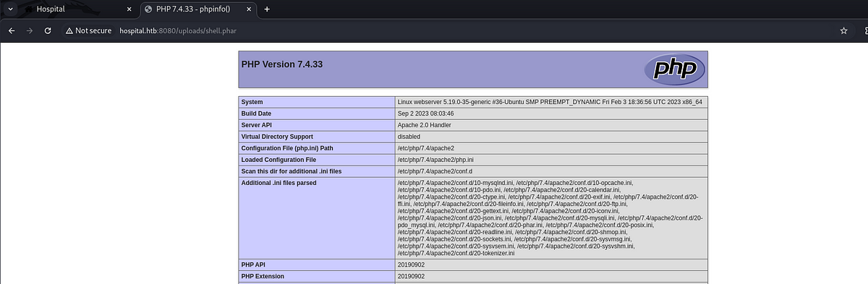Select the parsed .ini files list text
Screen dimensions: 868x284
tap(551, 218)
